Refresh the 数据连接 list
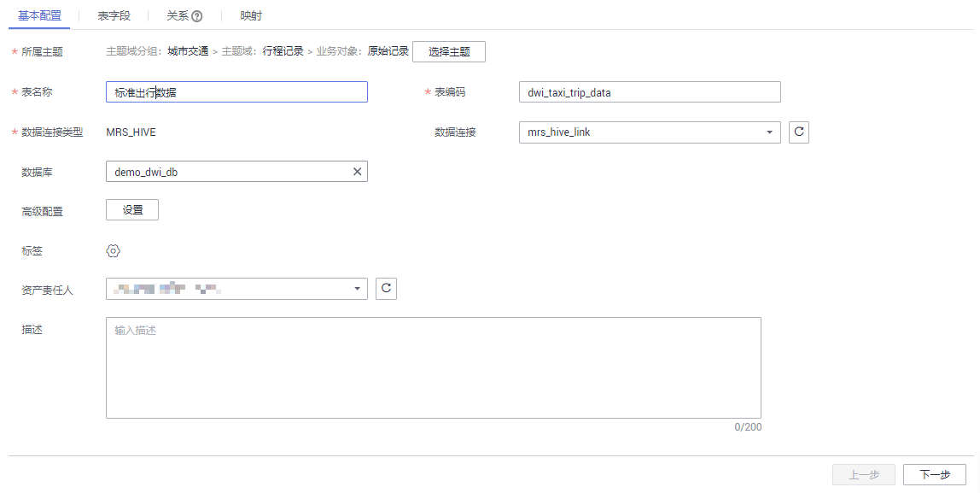This screenshot has width=980, height=493. (x=799, y=132)
